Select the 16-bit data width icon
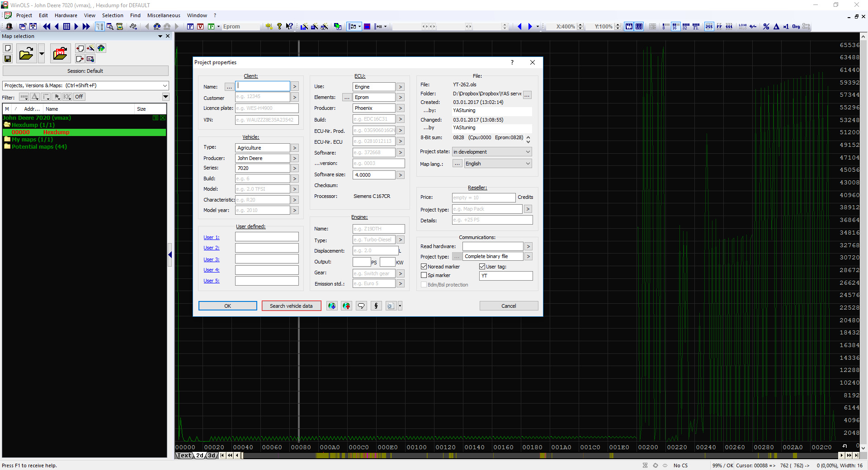The width and height of the screenshot is (868, 470). (675, 27)
